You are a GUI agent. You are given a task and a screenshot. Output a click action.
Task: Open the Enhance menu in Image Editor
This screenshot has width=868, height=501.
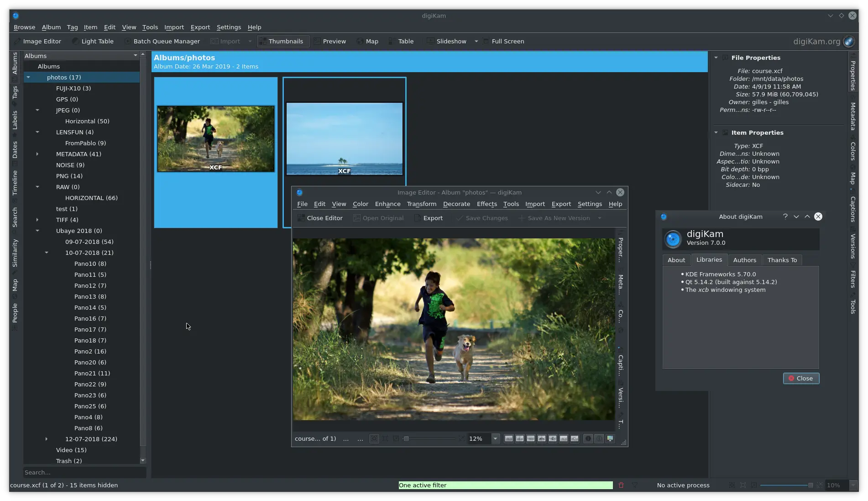(387, 204)
